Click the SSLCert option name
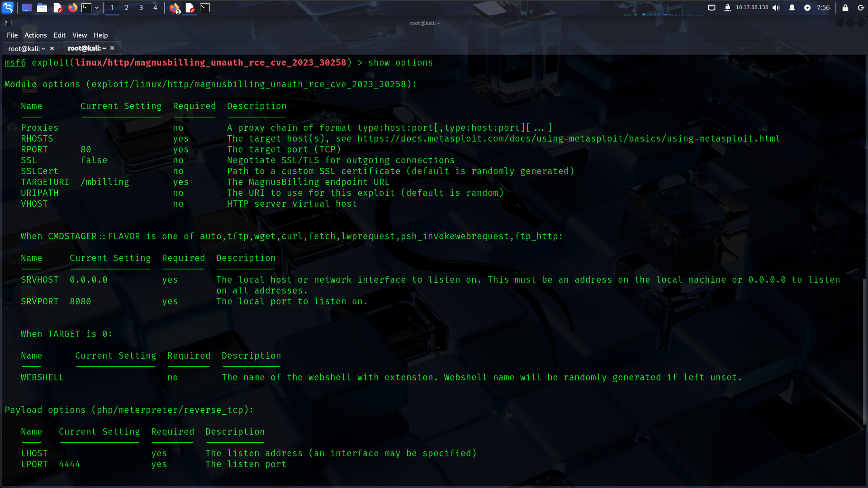This screenshot has height=488, width=868. coord(40,171)
